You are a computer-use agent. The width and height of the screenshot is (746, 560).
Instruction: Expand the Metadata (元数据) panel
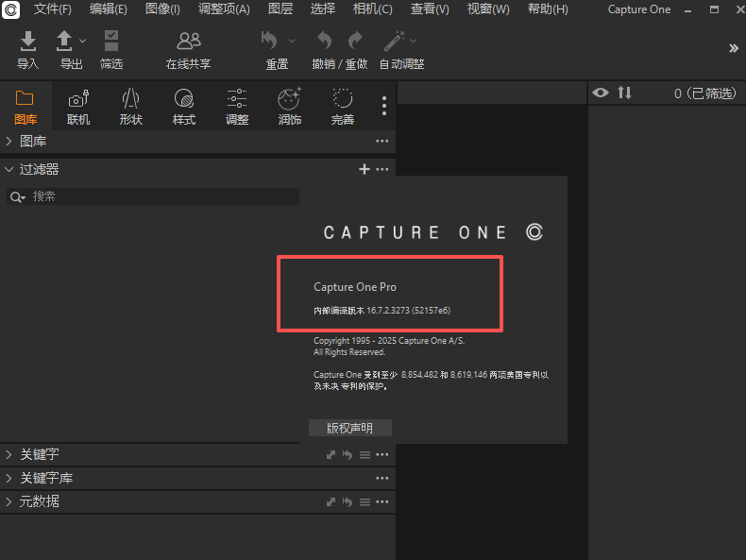point(8,501)
